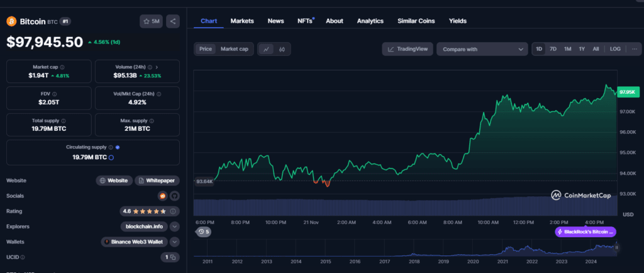644x273 pixels.
Task: Click the Circulating supply info icon
Action: (111, 147)
